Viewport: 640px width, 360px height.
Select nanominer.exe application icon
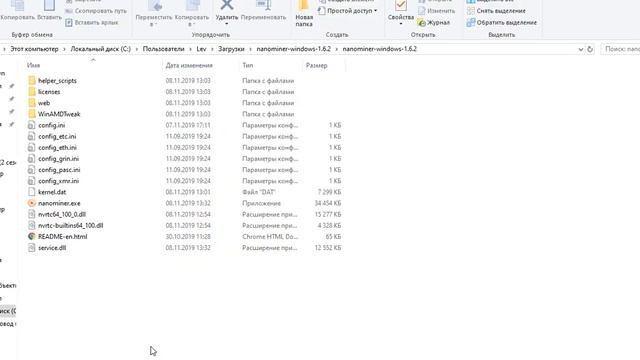31,203
